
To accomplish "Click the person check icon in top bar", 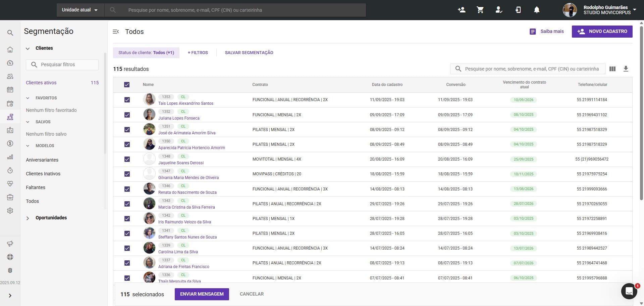I will 499,10.
